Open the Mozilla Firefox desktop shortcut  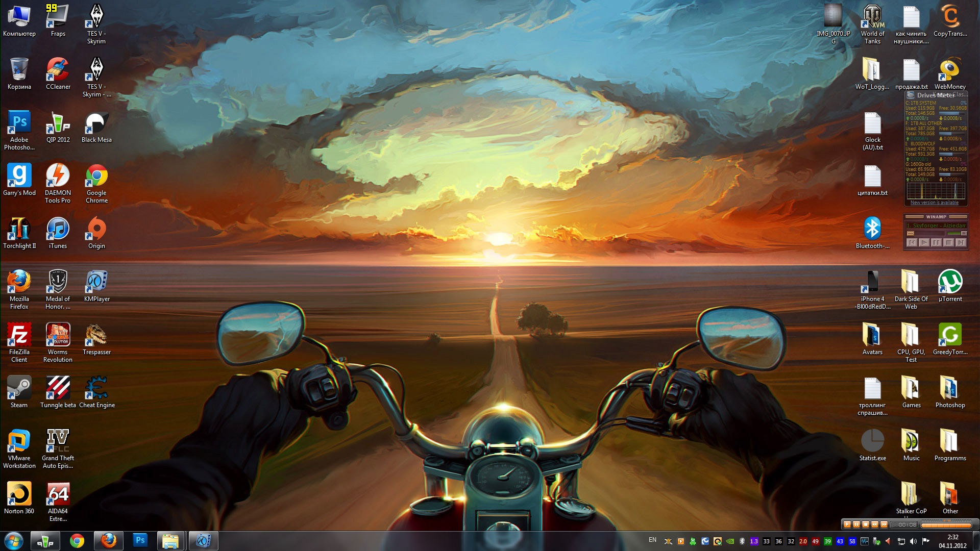[19, 289]
